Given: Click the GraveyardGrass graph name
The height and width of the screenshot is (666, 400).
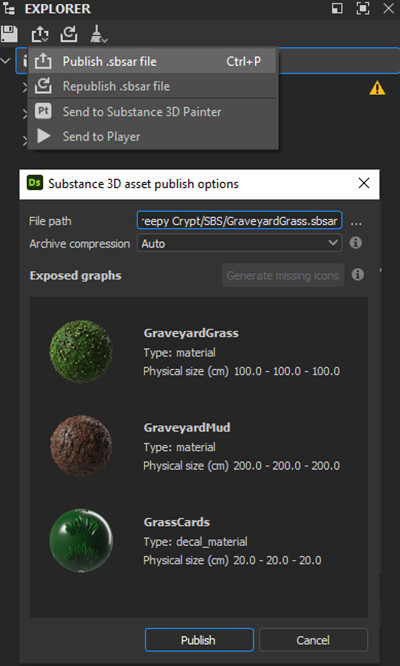Looking at the screenshot, I should [191, 333].
